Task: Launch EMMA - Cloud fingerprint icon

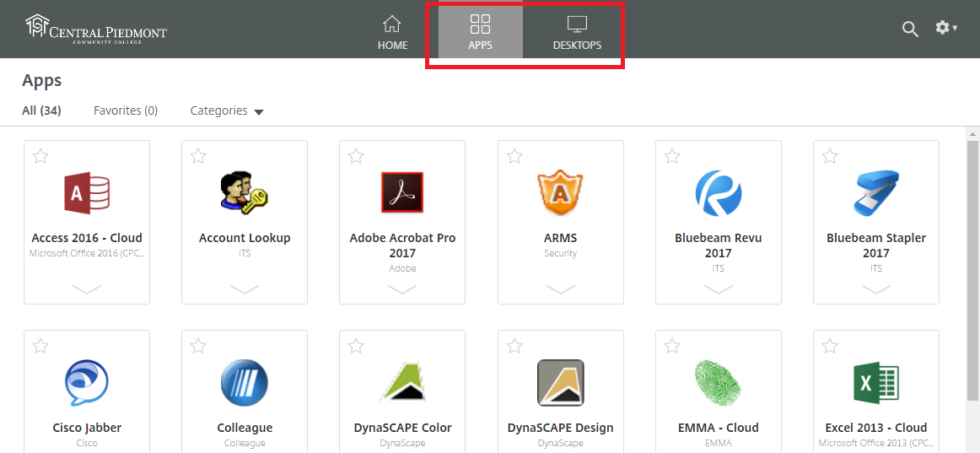Action: click(x=718, y=383)
